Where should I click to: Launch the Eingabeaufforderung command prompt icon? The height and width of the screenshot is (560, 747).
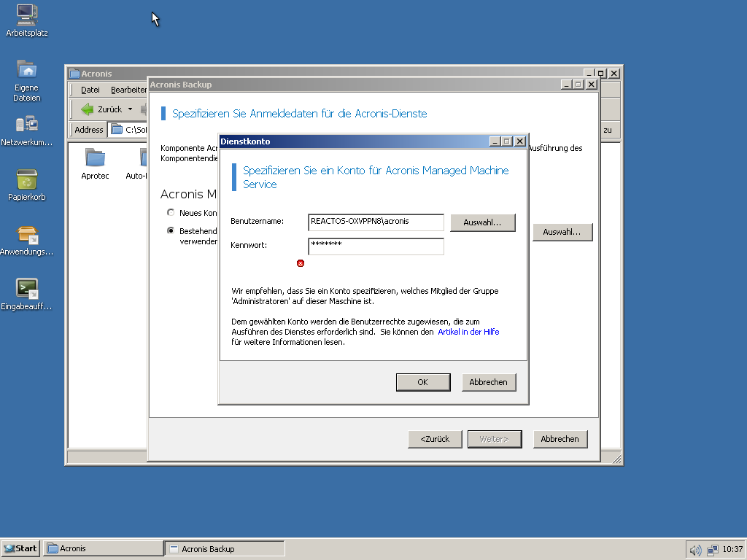(x=26, y=289)
